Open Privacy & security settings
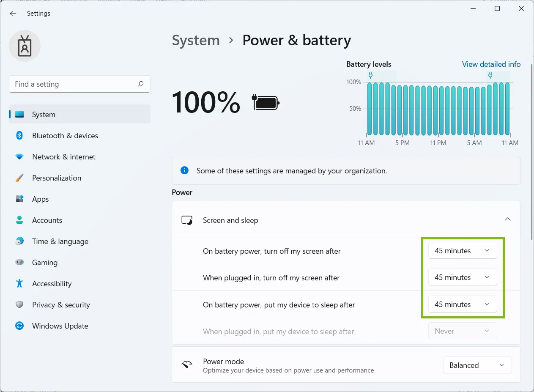 tap(79, 305)
